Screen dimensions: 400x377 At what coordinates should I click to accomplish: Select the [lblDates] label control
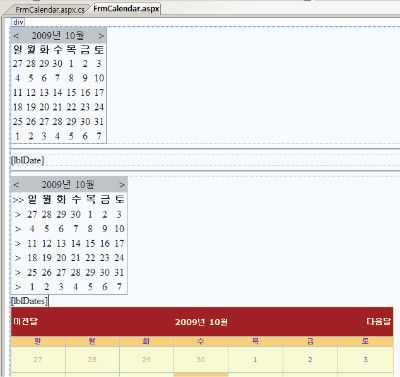pos(30,301)
